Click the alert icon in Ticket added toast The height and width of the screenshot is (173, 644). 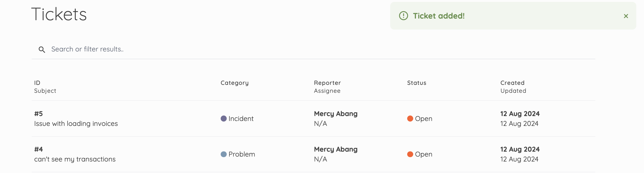404,16
